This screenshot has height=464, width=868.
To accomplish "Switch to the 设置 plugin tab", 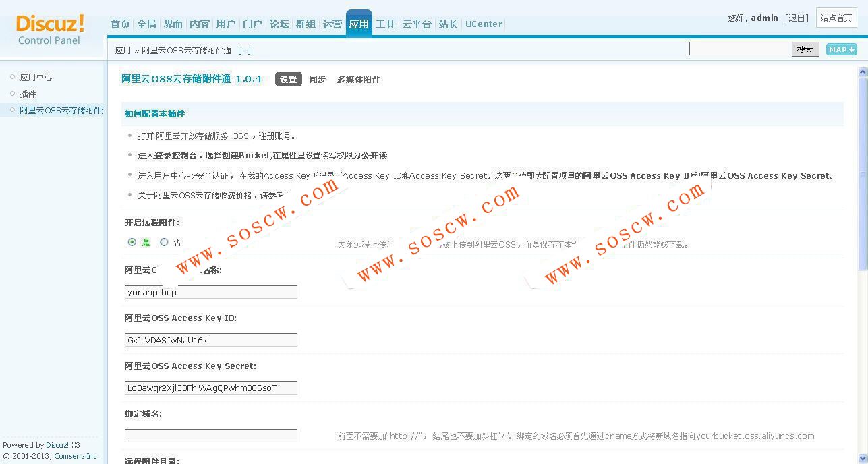I will (x=289, y=80).
